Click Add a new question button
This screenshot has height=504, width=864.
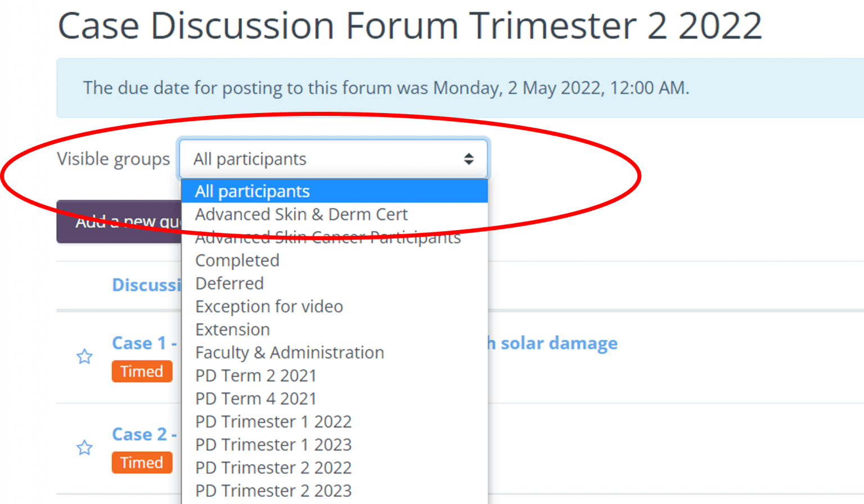(119, 222)
